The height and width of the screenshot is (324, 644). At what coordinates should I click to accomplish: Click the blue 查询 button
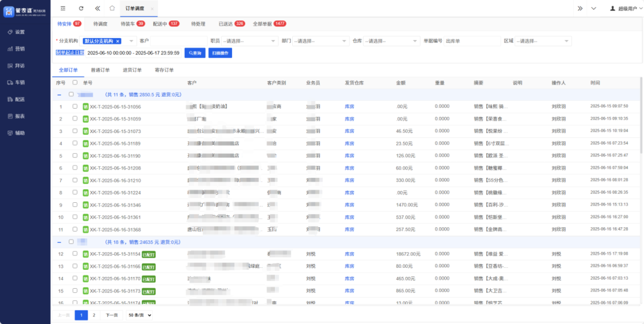(195, 53)
